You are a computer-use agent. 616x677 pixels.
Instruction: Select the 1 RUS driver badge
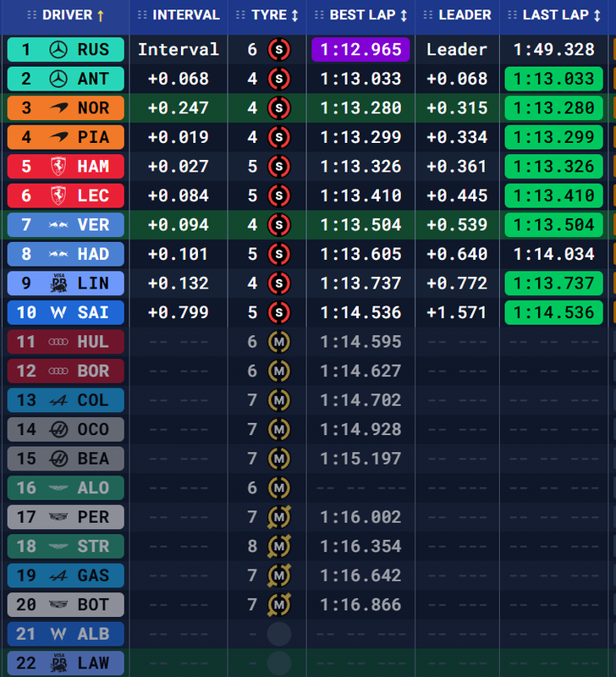(66, 50)
